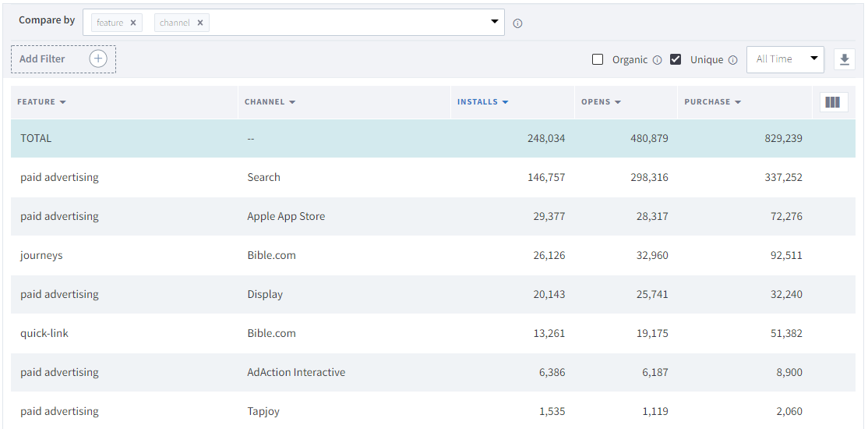This screenshot has height=429, width=868.
Task: Click the Apple App Store channel cell
Action: tap(286, 216)
